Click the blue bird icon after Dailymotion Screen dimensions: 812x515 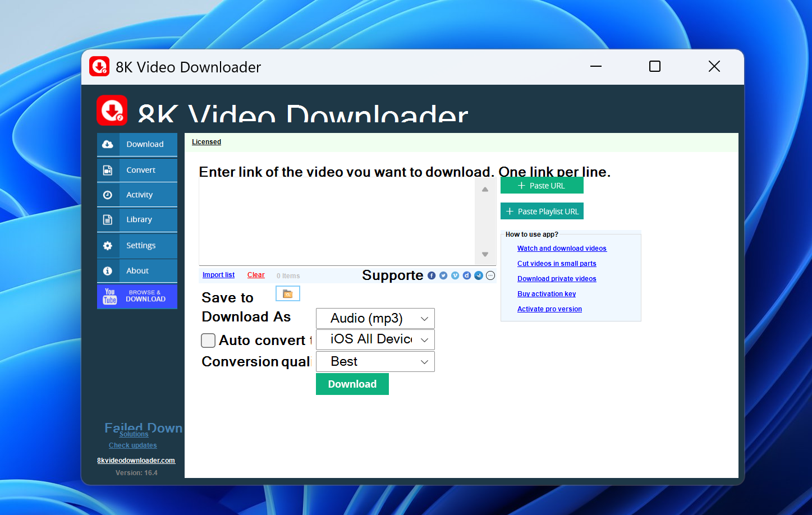click(x=479, y=275)
